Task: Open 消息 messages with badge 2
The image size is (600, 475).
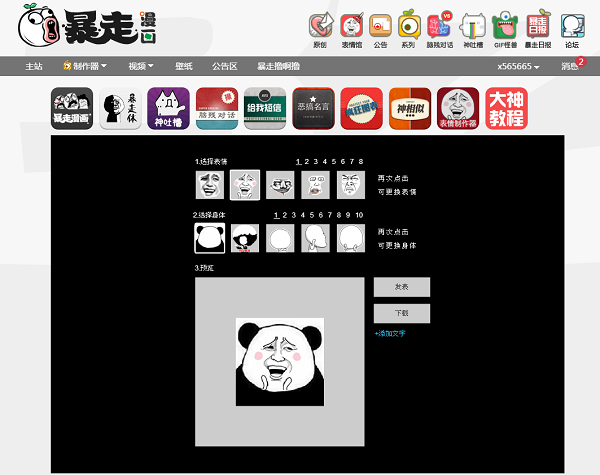Action: pyautogui.click(x=573, y=65)
